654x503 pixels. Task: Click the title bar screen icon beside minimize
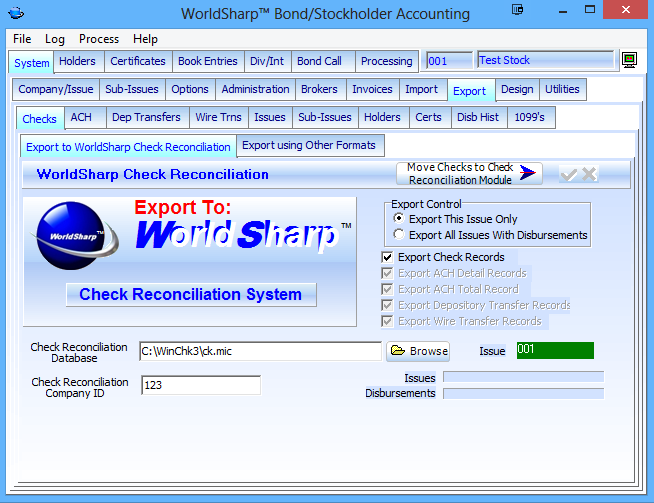(x=517, y=11)
